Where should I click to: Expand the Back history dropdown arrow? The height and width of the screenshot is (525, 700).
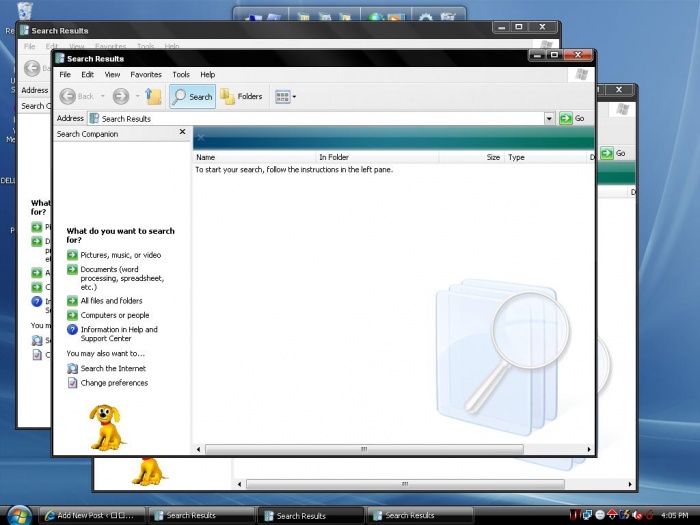pyautogui.click(x=102, y=96)
